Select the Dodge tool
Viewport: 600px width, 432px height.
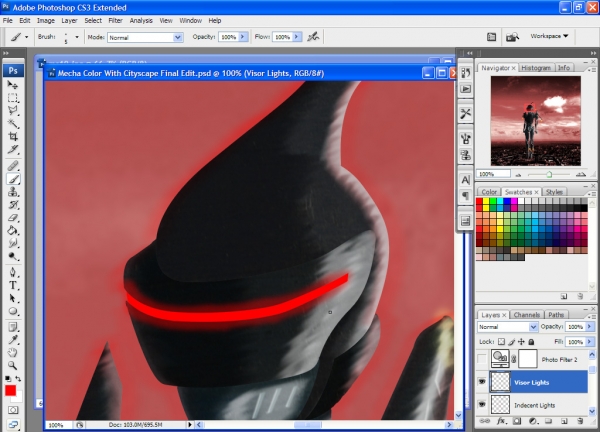13,256
